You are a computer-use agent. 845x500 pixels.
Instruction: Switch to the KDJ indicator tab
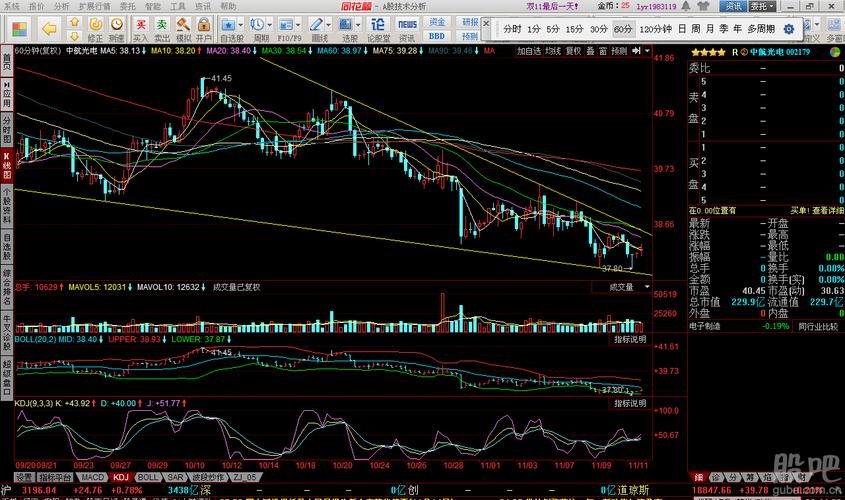(121, 477)
